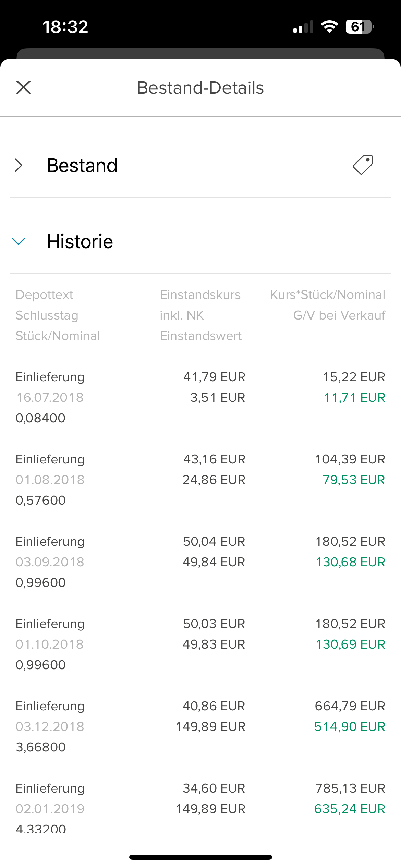
Task: Tap the home indicator bar
Action: (200, 857)
